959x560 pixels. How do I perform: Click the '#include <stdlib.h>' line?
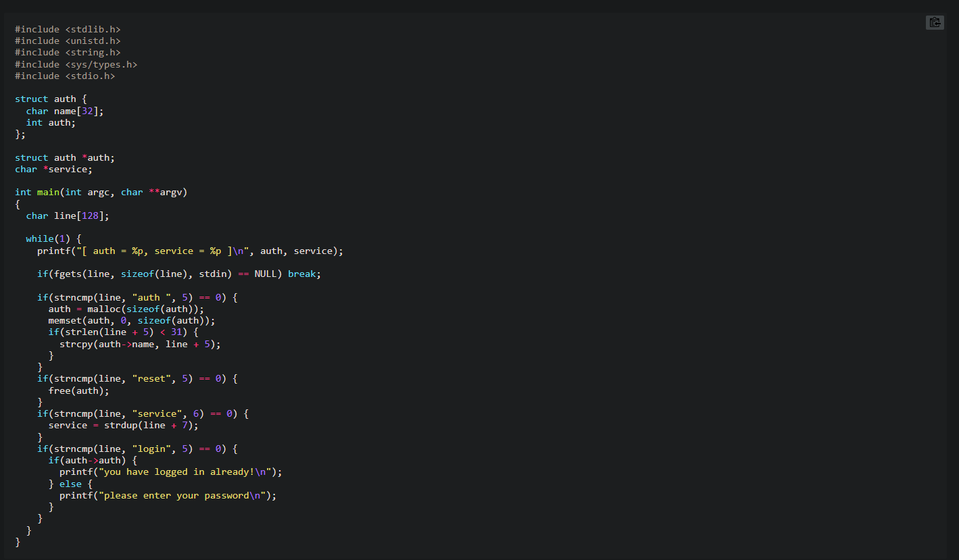pyautogui.click(x=68, y=30)
